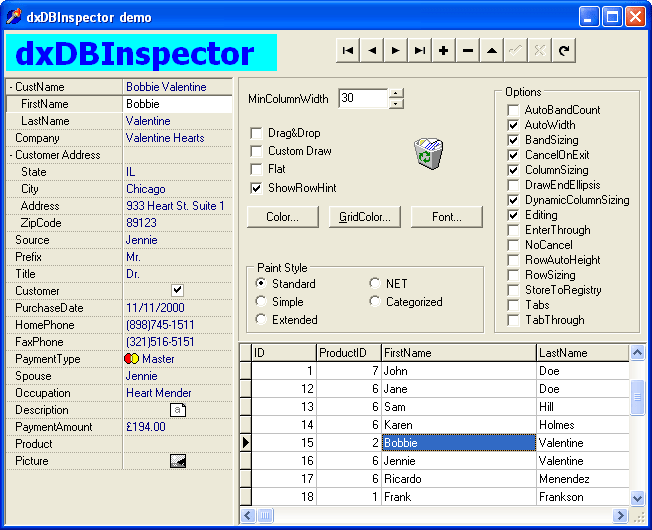This screenshot has height=530, width=652.
Task: Open the Color... dialog button
Action: pos(283,217)
